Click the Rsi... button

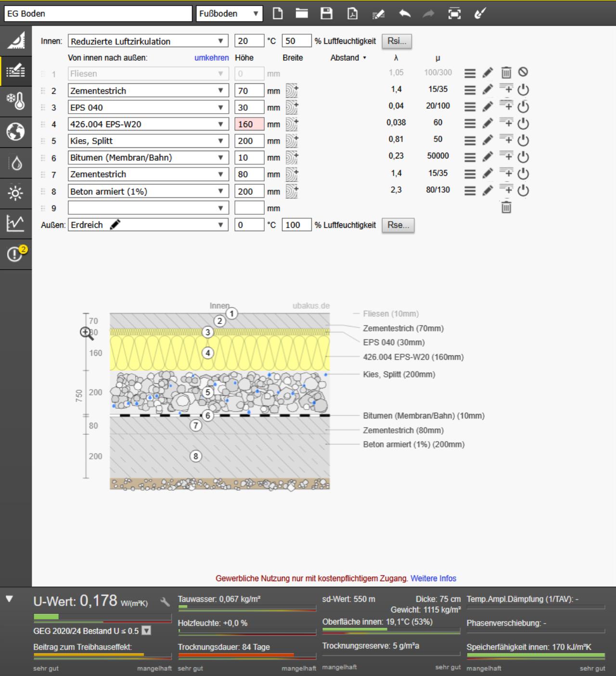pyautogui.click(x=397, y=41)
